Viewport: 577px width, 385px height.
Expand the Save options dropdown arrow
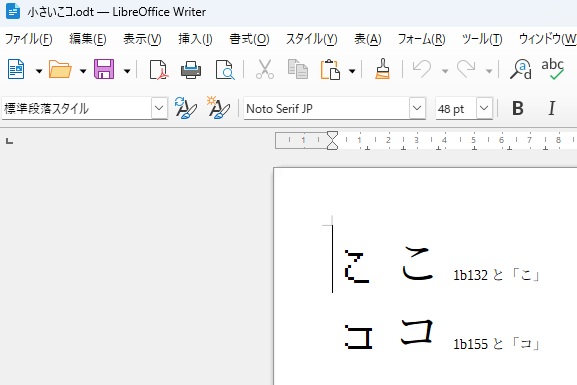[127, 71]
